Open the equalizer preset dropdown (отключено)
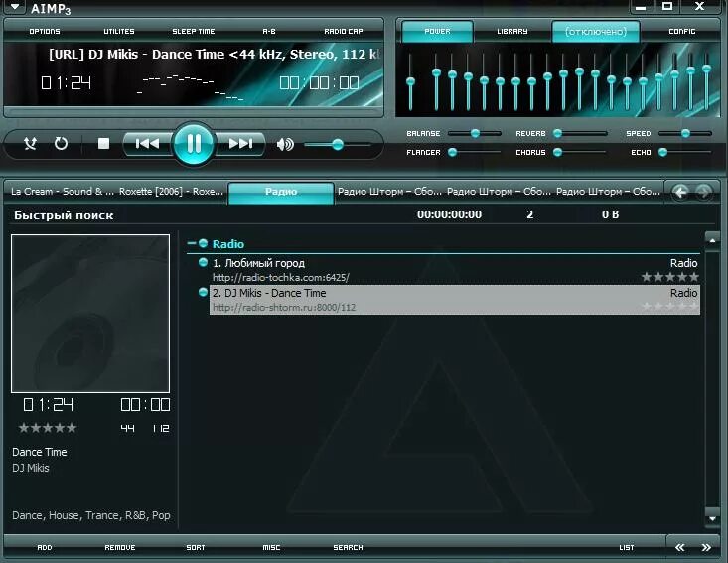Viewport: 728px width, 563px height. 596,31
